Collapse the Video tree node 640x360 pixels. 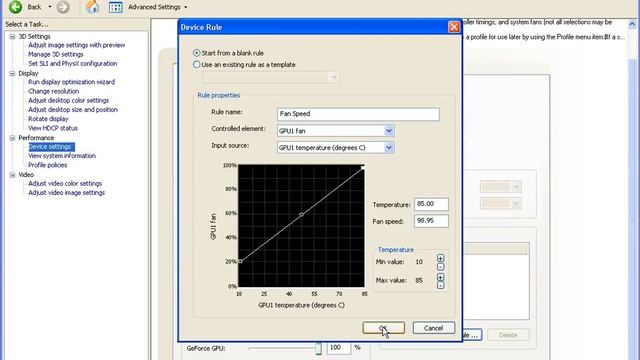tap(12, 175)
